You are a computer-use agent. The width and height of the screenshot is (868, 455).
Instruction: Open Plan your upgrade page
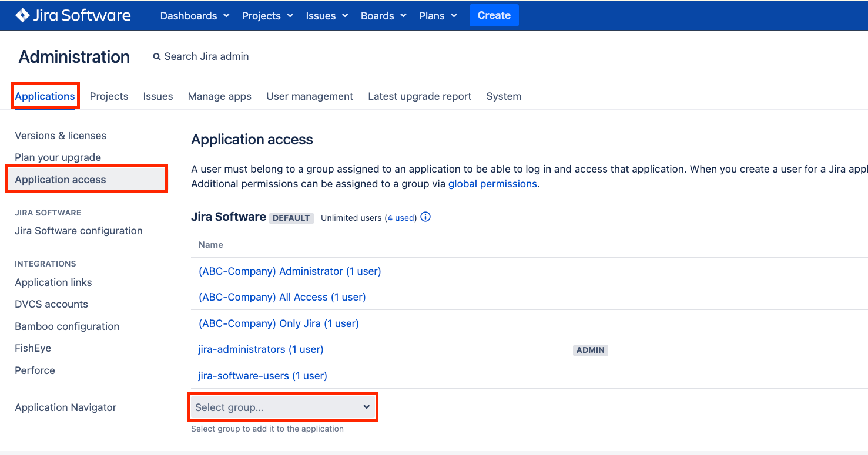[x=58, y=157]
